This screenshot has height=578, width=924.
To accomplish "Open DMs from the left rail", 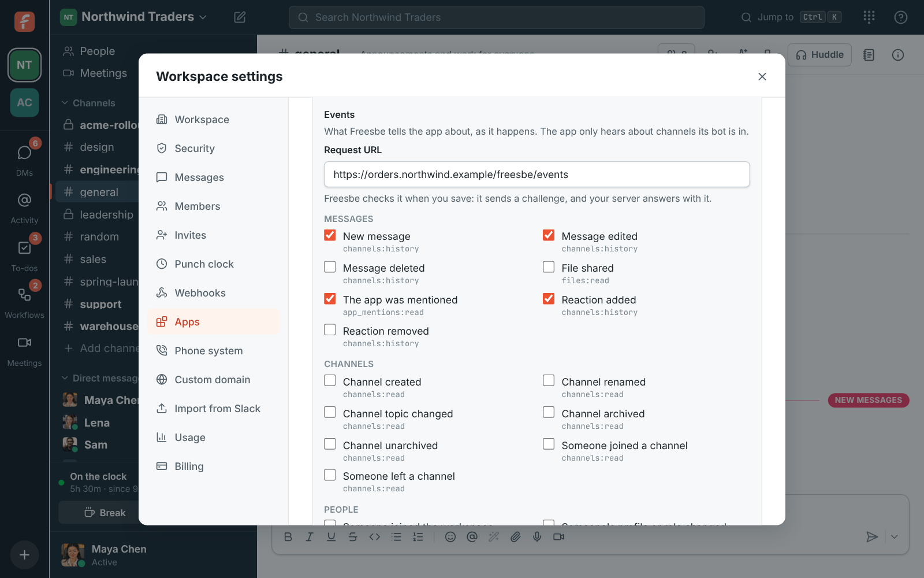I will point(24,159).
